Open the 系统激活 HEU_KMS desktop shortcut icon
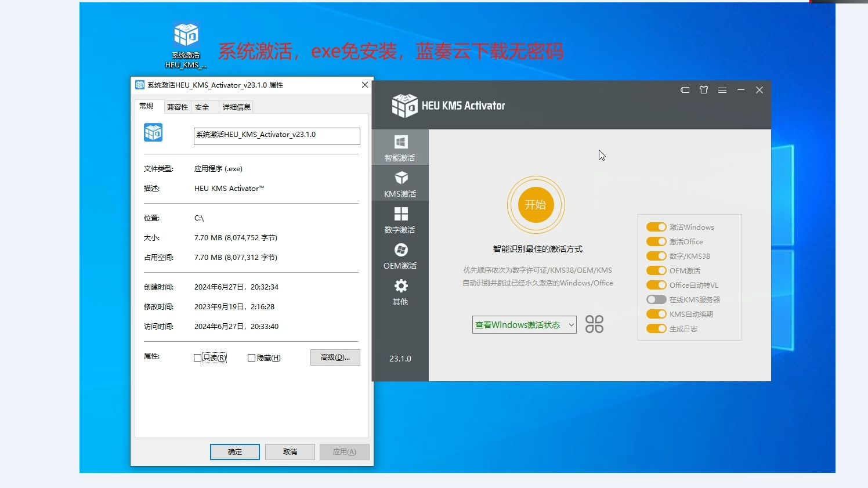This screenshot has width=868, height=488. pyautogui.click(x=186, y=46)
